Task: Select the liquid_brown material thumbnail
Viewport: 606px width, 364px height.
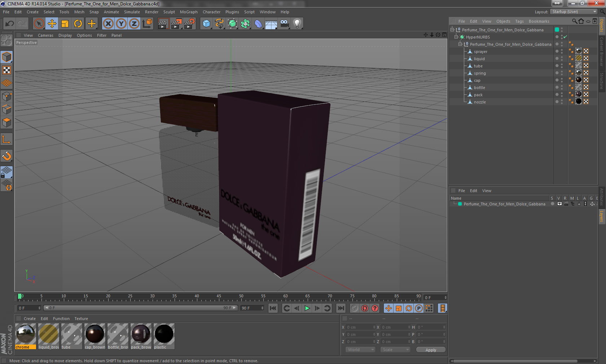Action: (x=49, y=336)
